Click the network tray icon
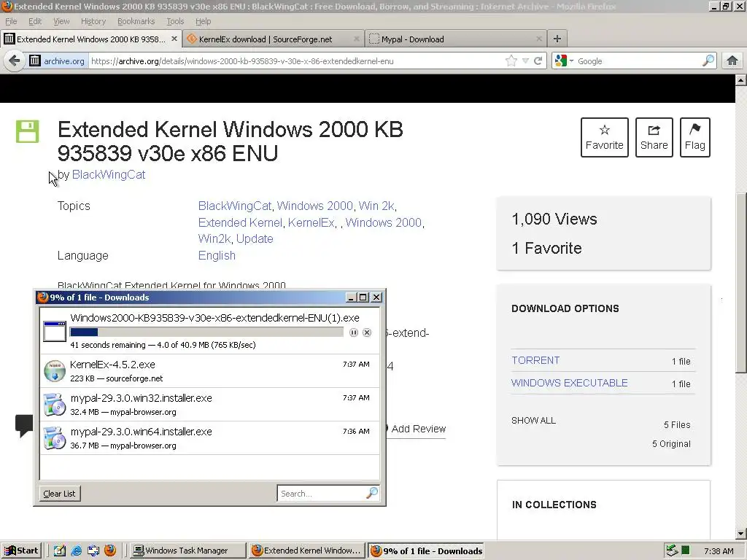 (x=672, y=551)
